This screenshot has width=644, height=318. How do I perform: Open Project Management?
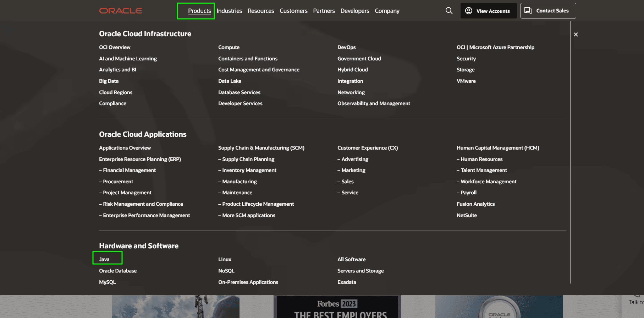pyautogui.click(x=125, y=193)
